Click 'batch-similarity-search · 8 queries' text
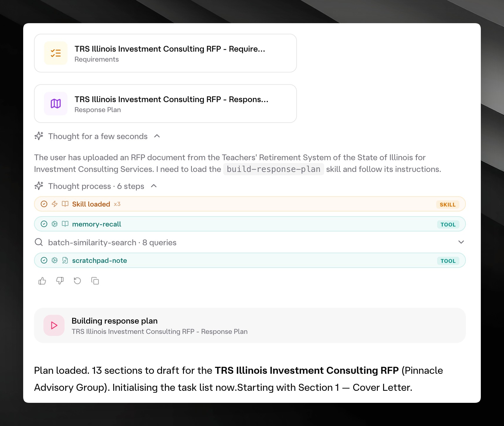The image size is (504, 426). pos(112,243)
